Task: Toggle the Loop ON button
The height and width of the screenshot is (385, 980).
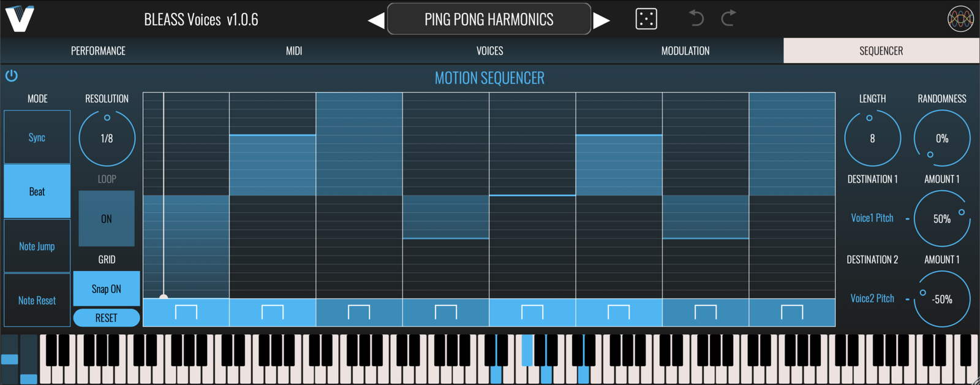Action: click(x=107, y=219)
